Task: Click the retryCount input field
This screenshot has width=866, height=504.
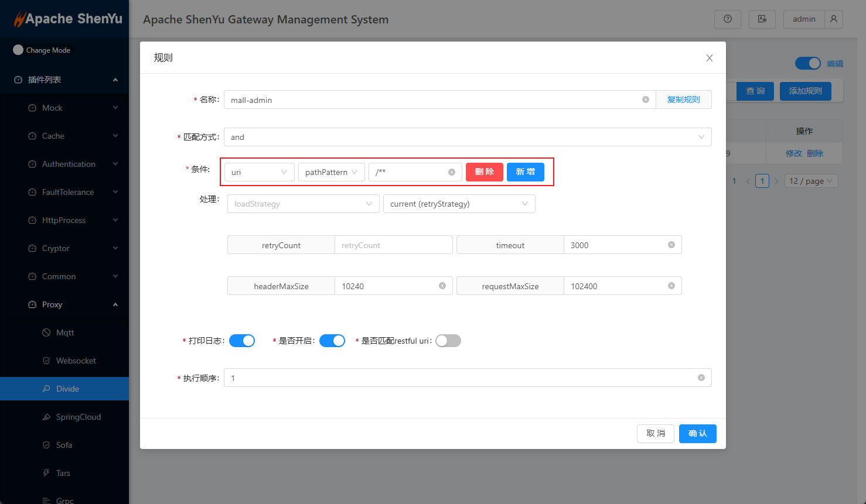Action: pos(393,245)
